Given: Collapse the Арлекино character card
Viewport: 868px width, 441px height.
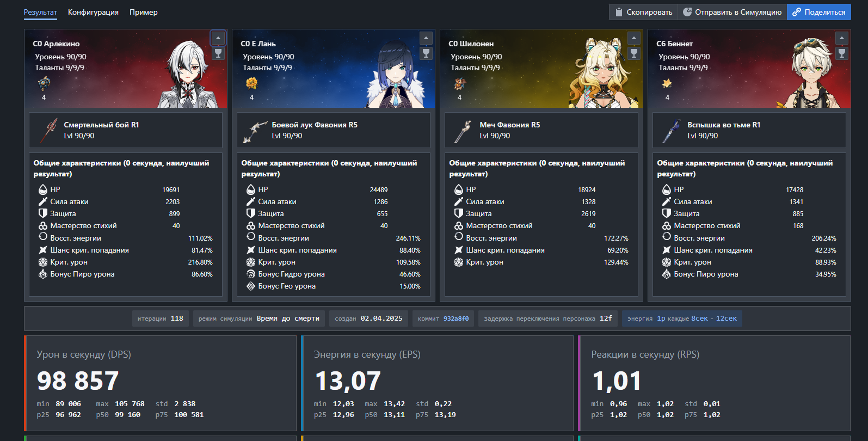Looking at the screenshot, I should coord(218,38).
